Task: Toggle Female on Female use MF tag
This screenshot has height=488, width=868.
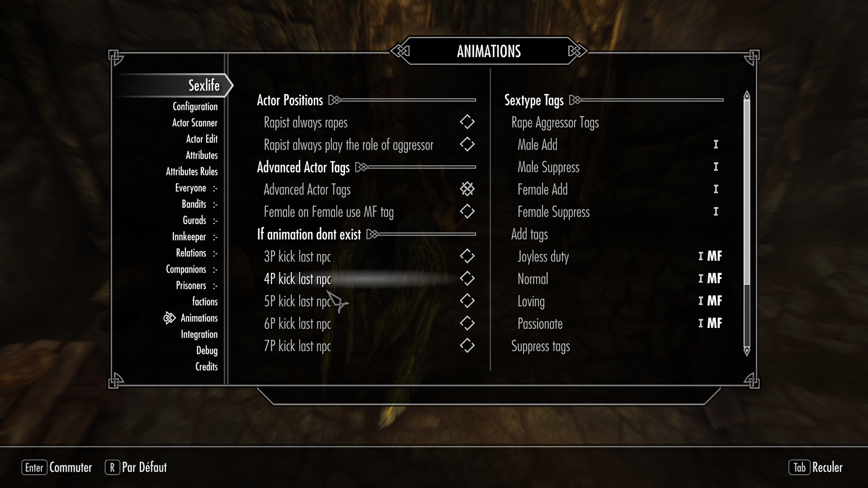Action: pyautogui.click(x=467, y=211)
